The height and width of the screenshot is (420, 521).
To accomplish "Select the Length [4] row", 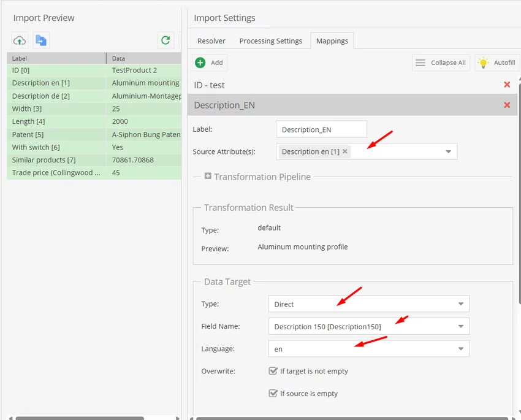I will click(94, 121).
